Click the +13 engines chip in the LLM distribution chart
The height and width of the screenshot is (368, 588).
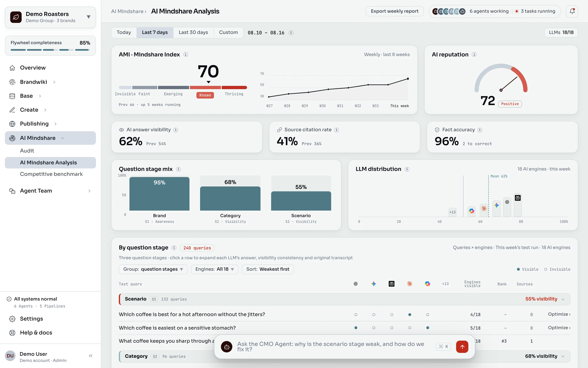(452, 212)
